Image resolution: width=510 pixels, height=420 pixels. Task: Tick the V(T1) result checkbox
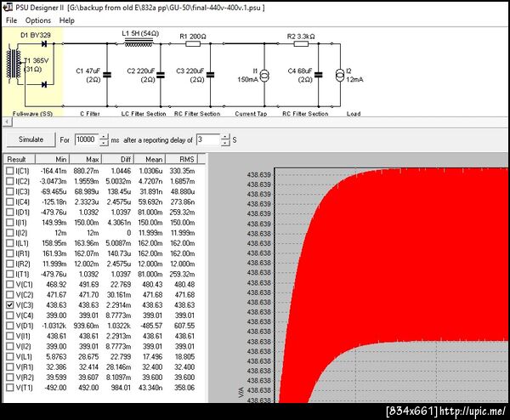click(10, 388)
